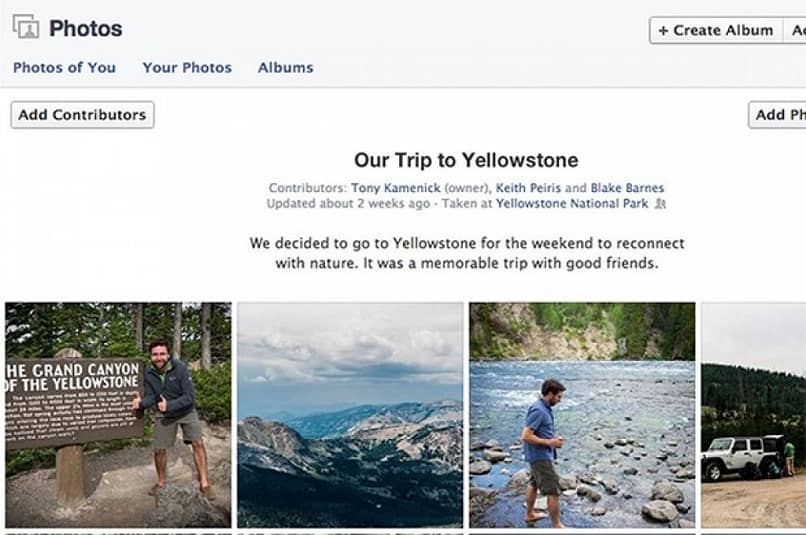Image resolution: width=806 pixels, height=535 pixels.
Task: Click the album title Our Trip to Yellowstone
Action: tap(466, 160)
